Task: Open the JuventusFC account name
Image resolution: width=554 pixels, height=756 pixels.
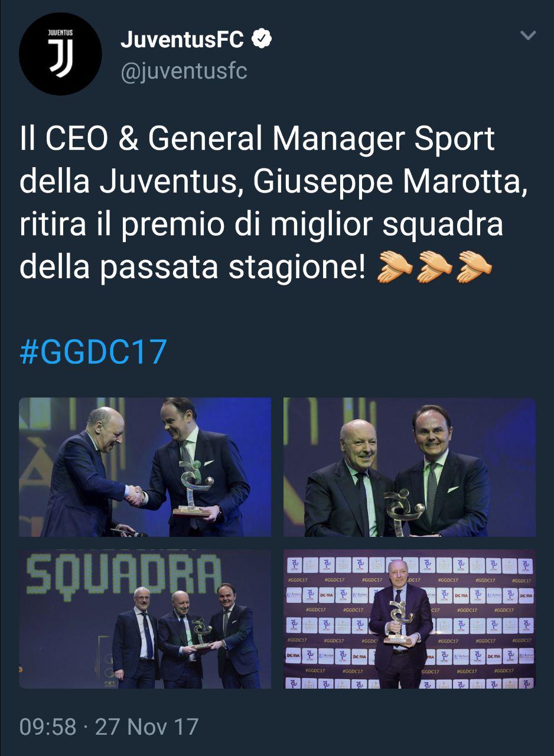Action: tap(182, 40)
